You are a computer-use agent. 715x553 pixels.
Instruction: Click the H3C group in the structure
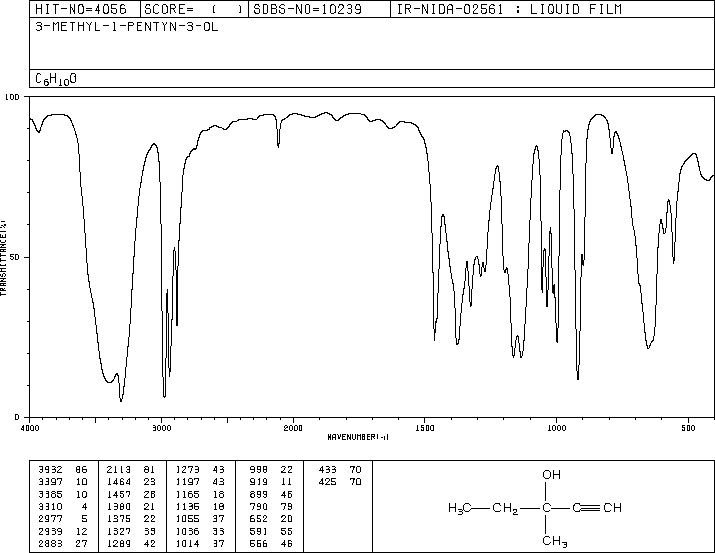460,508
